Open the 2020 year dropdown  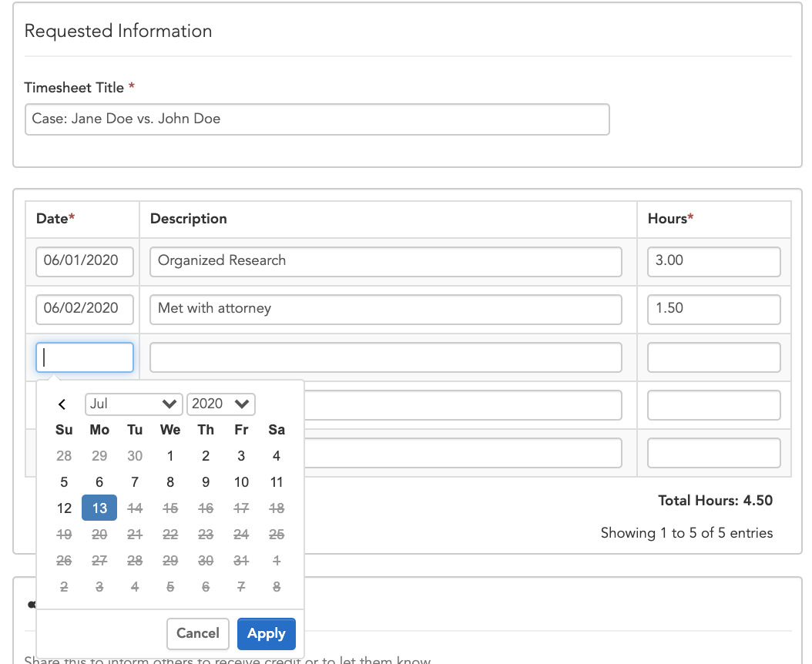pyautogui.click(x=220, y=404)
